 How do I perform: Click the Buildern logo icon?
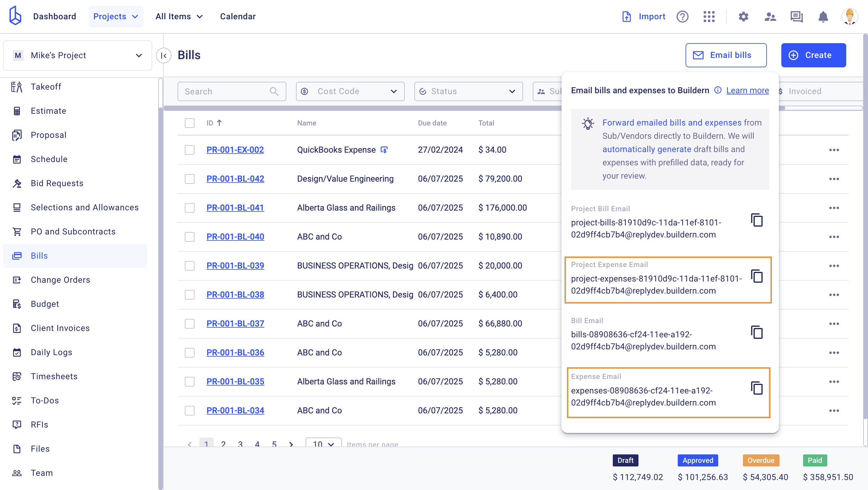pyautogui.click(x=15, y=16)
